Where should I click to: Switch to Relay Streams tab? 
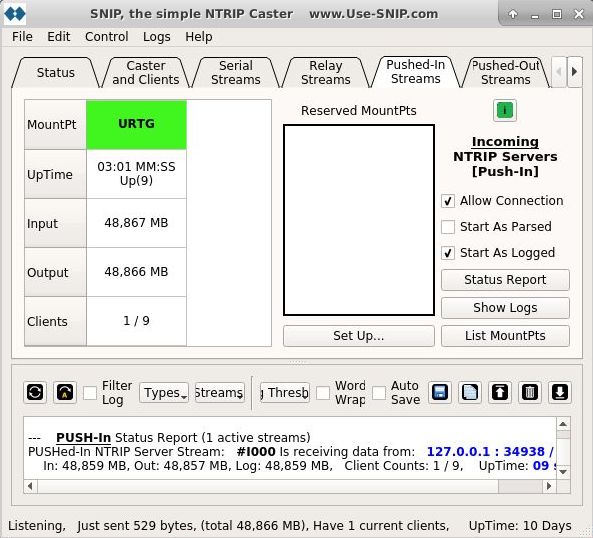326,73
